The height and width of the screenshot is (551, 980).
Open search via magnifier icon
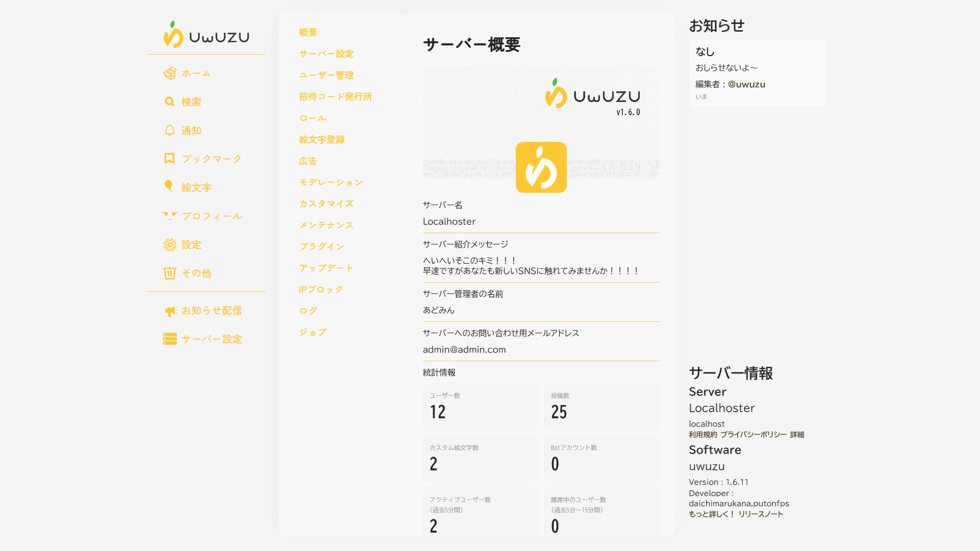169,102
